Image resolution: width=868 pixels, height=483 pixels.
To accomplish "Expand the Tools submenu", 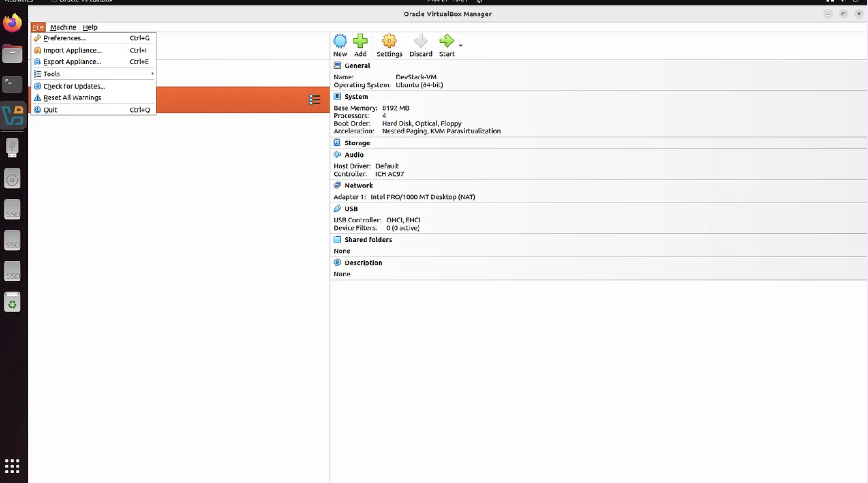I will (93, 74).
